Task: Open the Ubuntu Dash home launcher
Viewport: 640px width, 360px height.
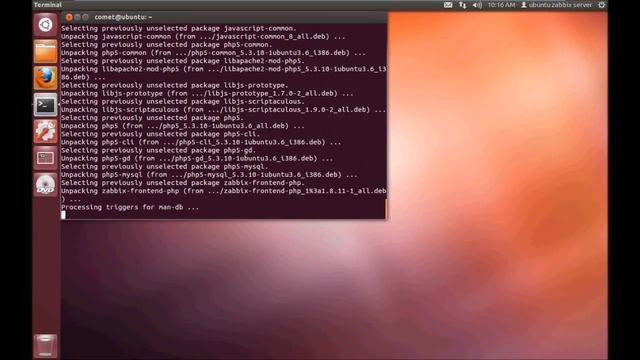Action: (45, 25)
